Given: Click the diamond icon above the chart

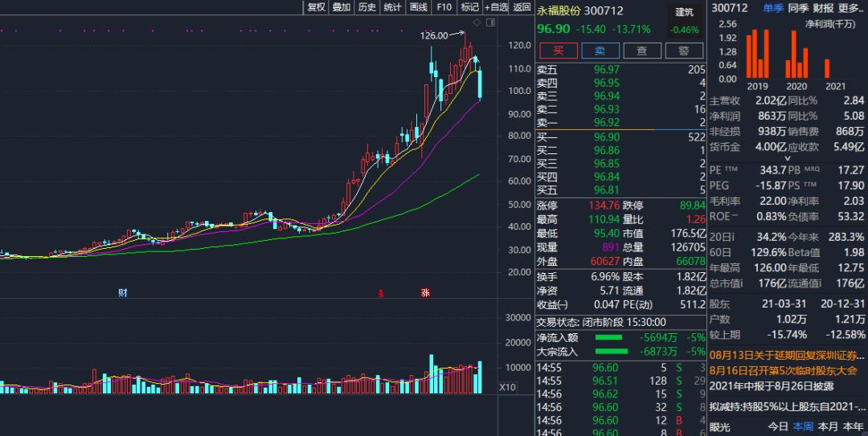Looking at the screenshot, I should (477, 22).
